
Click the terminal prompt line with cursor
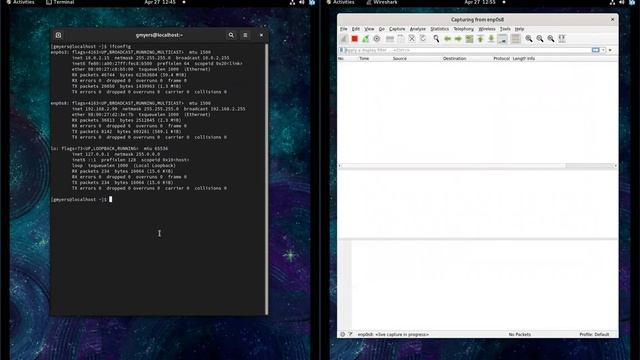click(x=81, y=200)
